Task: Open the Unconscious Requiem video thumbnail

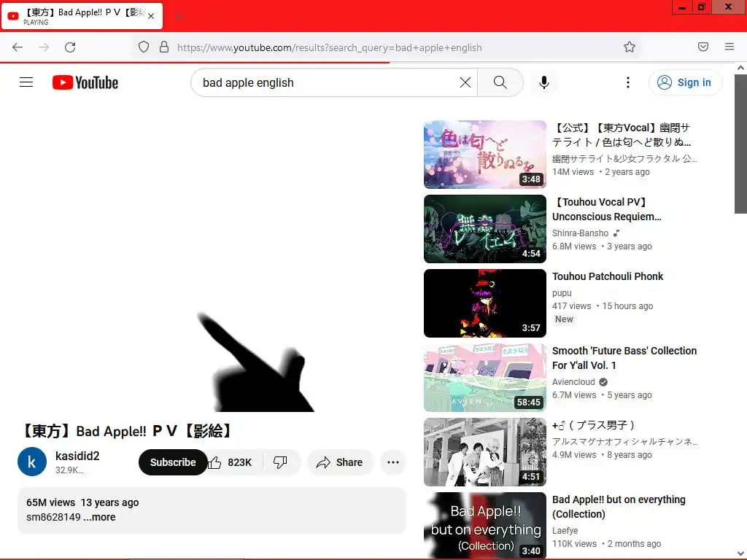Action: (x=485, y=229)
